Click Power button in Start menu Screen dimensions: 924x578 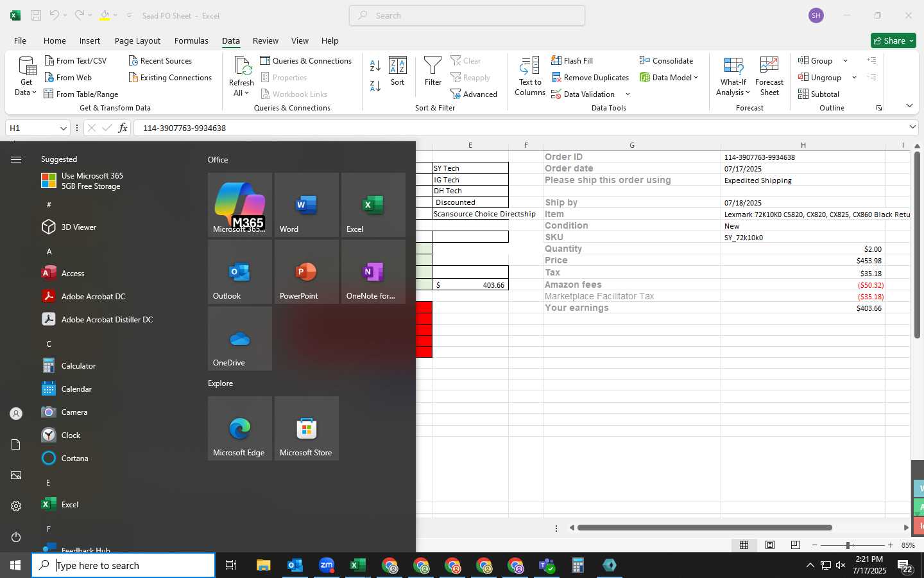coord(16,537)
